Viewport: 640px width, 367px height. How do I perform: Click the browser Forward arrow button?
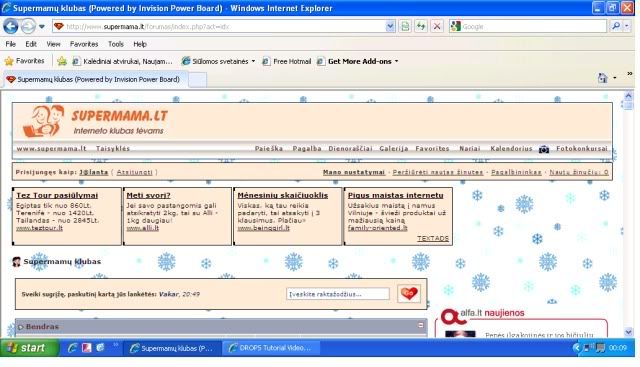pos(28,27)
